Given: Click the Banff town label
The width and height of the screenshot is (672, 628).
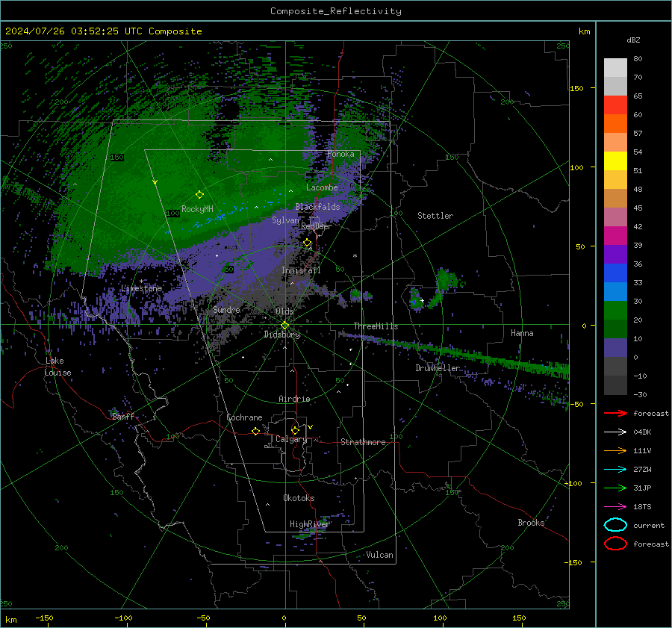Looking at the screenshot, I should click(x=123, y=416).
